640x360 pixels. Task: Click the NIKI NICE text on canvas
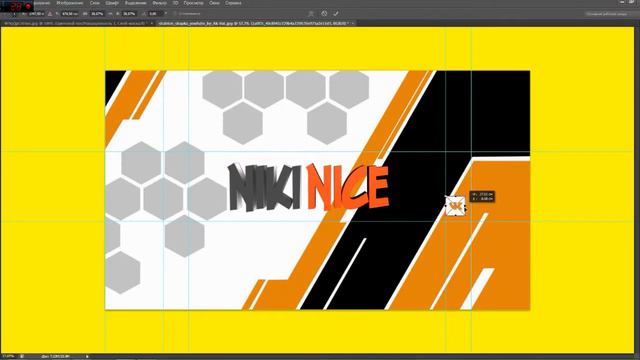[x=308, y=187]
